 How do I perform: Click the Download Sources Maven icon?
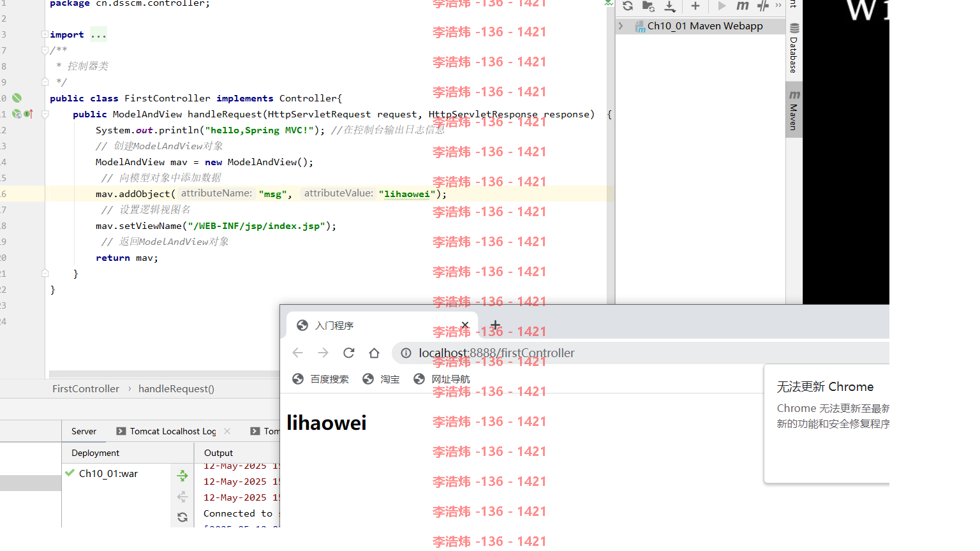point(670,6)
